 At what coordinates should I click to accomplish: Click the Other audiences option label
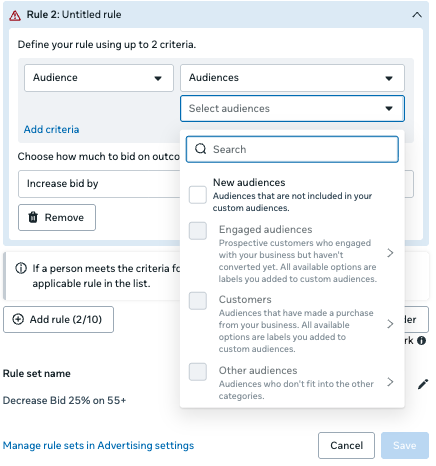[258, 371]
